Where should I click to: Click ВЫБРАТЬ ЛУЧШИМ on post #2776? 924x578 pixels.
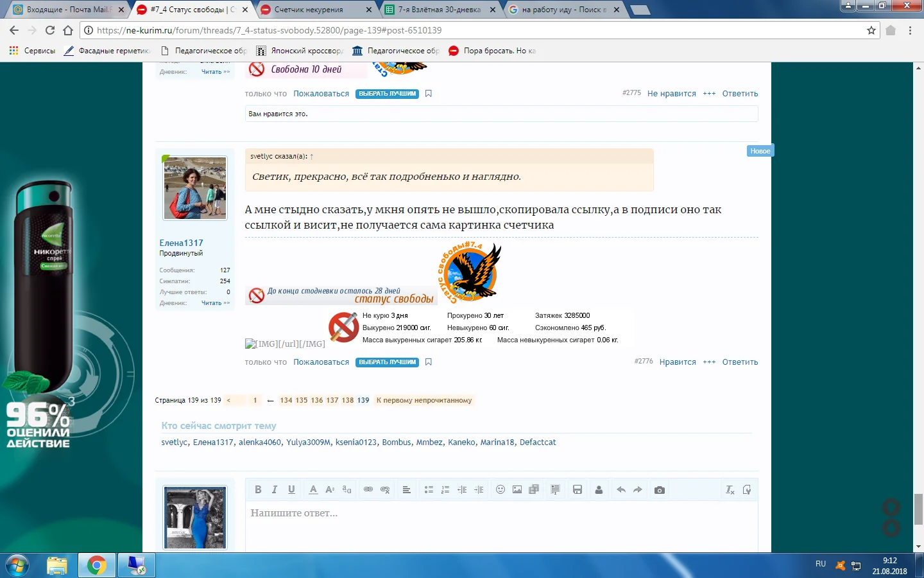tap(388, 362)
